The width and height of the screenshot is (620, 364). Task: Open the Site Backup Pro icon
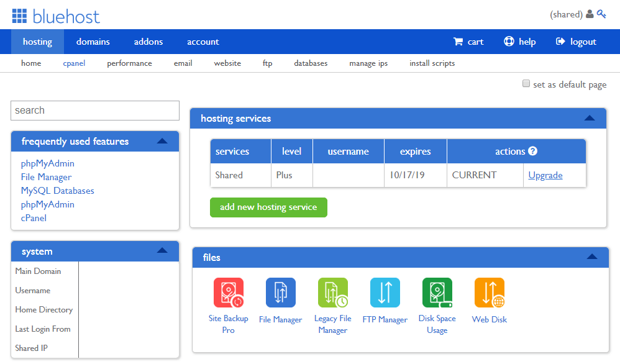[229, 293]
